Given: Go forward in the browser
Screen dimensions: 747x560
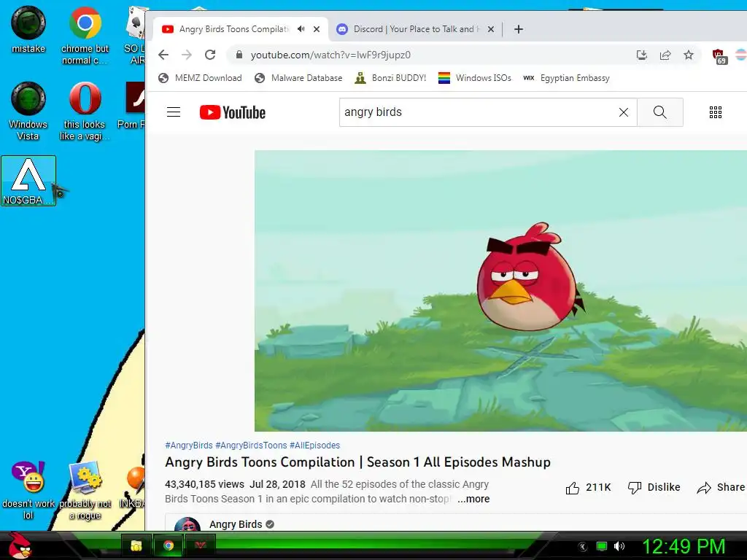Looking at the screenshot, I should [x=187, y=55].
